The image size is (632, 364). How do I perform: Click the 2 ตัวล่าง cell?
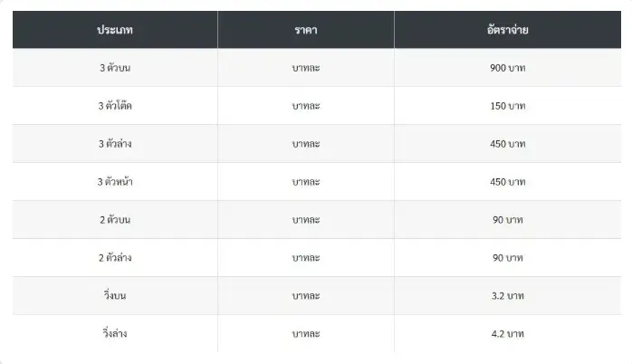pyautogui.click(x=115, y=258)
